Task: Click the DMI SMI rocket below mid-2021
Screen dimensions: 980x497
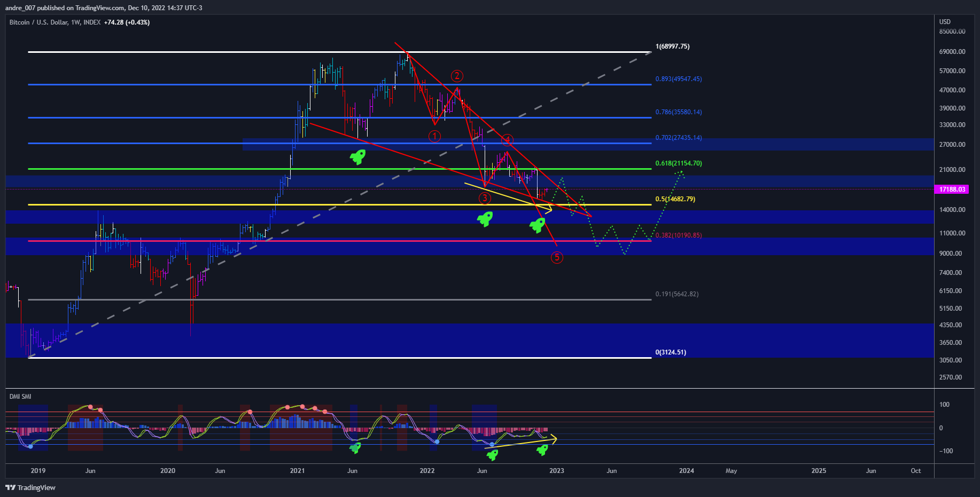Action: coord(355,448)
